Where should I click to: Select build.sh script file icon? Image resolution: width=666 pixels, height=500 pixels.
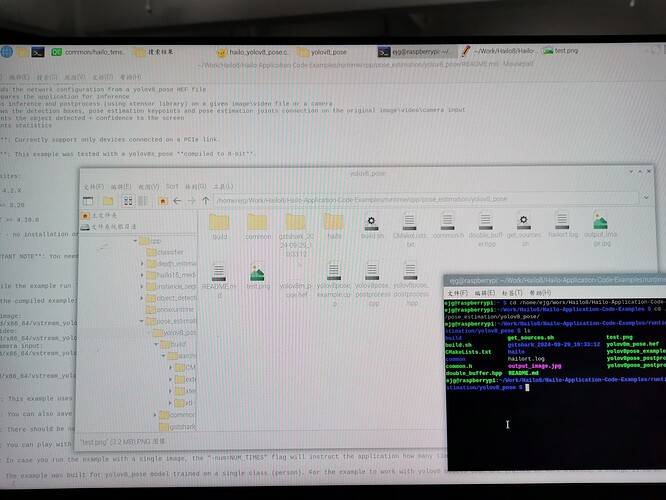pos(372,222)
